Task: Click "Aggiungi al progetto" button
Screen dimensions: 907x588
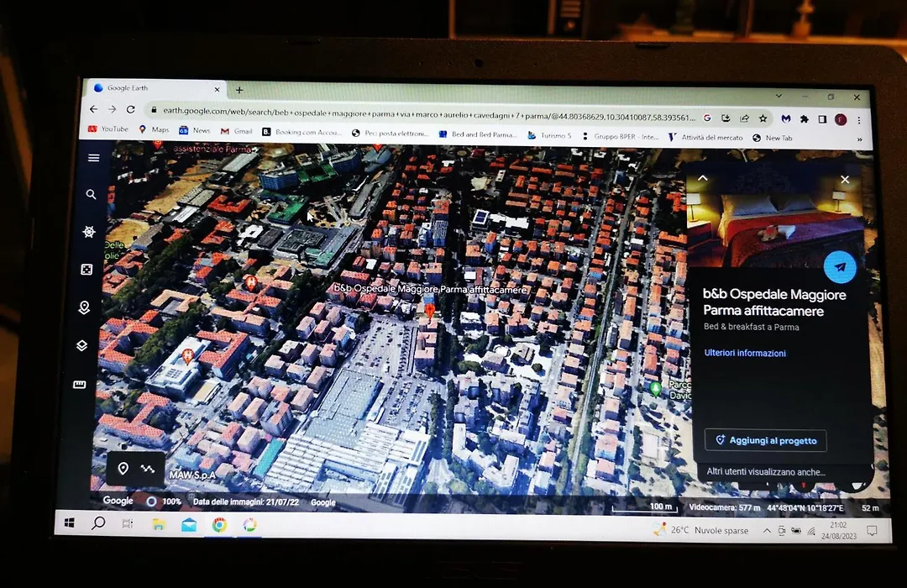Action: 766,440
